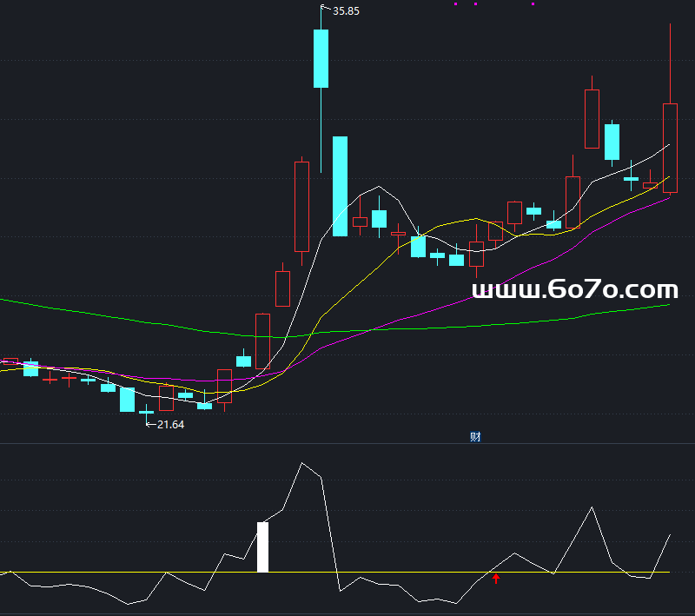This screenshot has width=695, height=616.
Task: Click the white bar in the indicator panel
Action: point(263,546)
